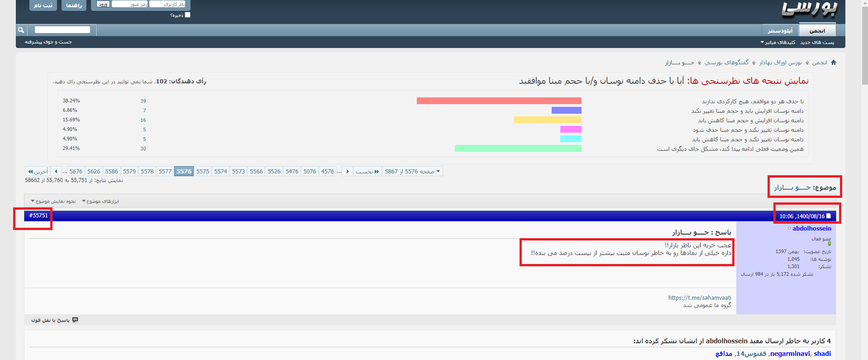
Task: Click inside the forum search text box
Action: click(x=62, y=30)
